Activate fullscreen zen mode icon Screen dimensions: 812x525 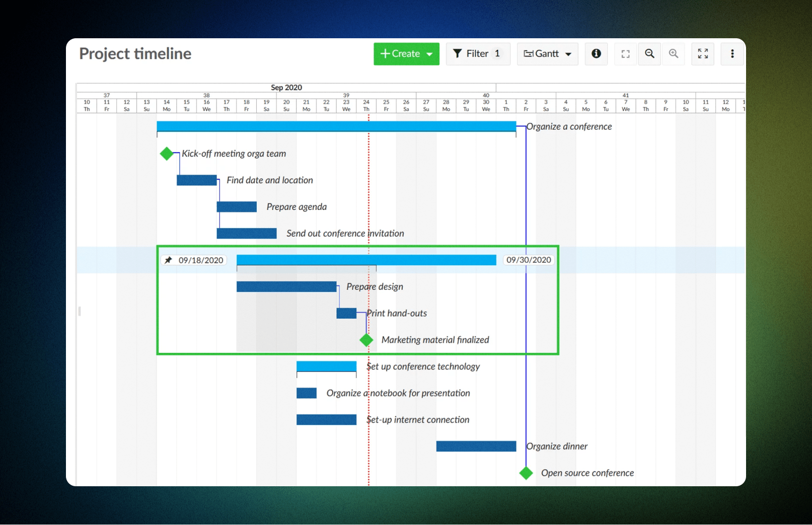[x=703, y=54]
